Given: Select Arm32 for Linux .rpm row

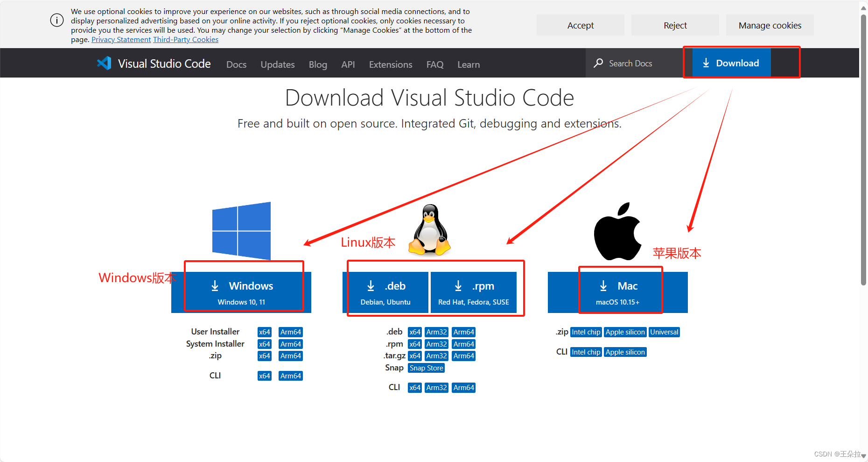Looking at the screenshot, I should tap(437, 344).
